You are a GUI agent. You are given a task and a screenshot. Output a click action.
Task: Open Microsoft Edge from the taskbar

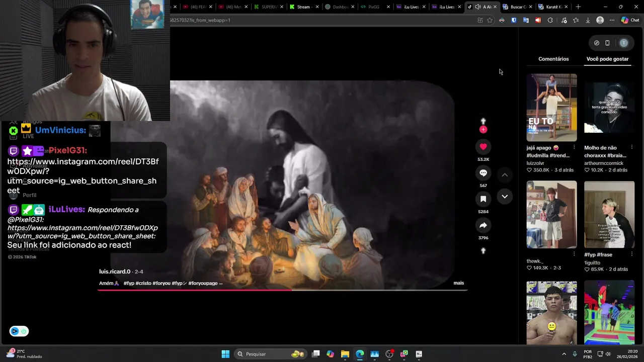pyautogui.click(x=360, y=354)
